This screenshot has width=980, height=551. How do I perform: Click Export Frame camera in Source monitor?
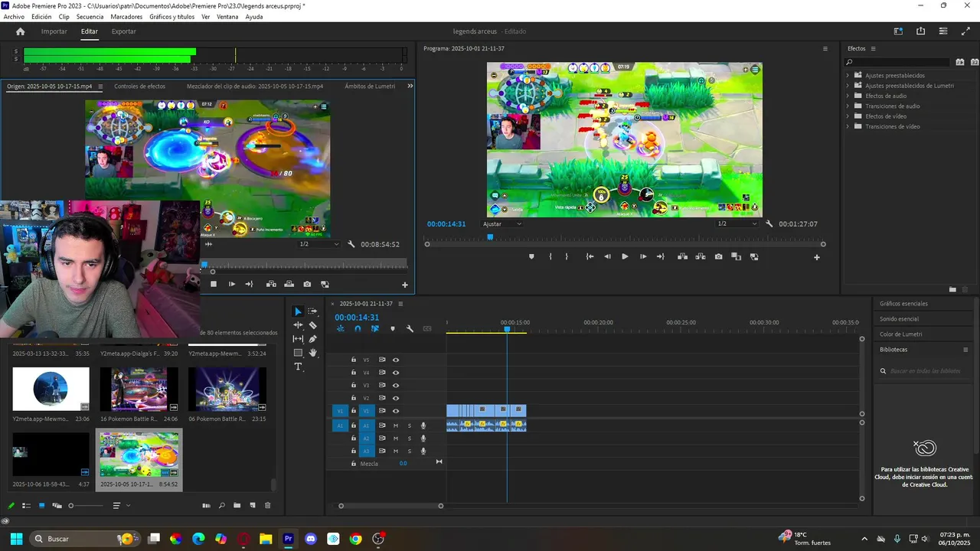307,284
